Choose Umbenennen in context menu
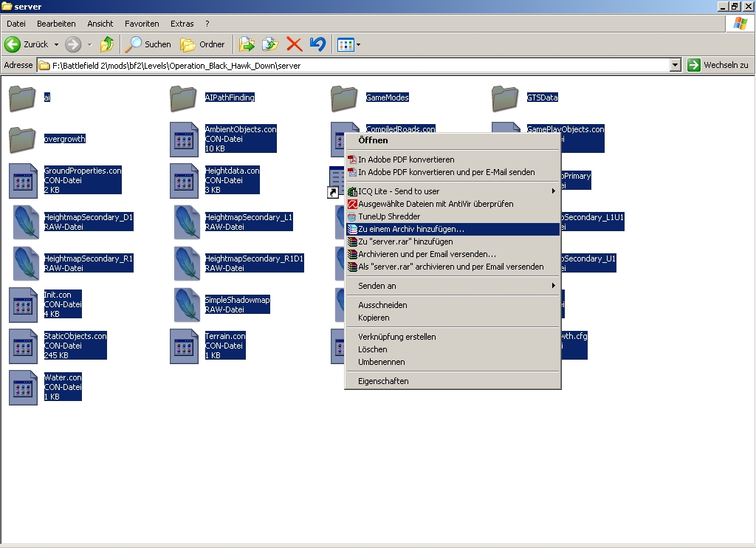The width and height of the screenshot is (756, 548). click(453, 363)
